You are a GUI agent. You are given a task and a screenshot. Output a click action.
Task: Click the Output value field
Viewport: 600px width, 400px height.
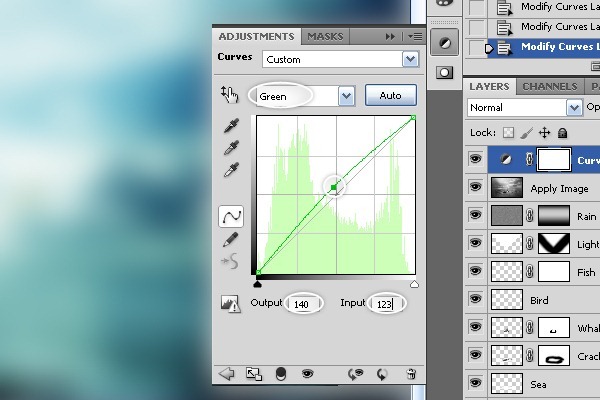point(304,304)
